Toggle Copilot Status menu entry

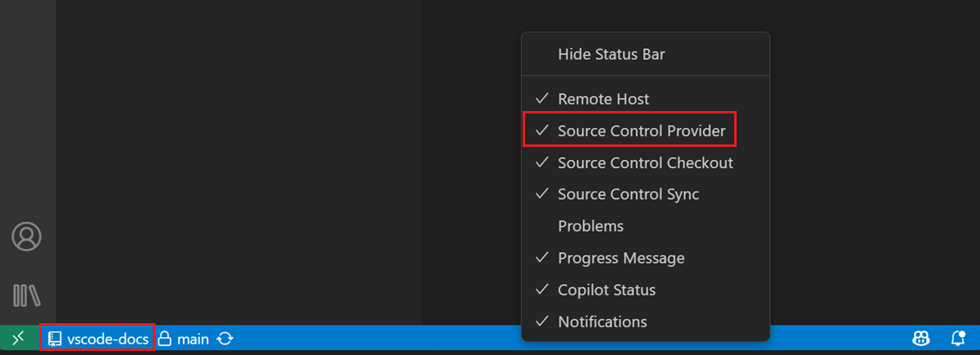click(606, 290)
